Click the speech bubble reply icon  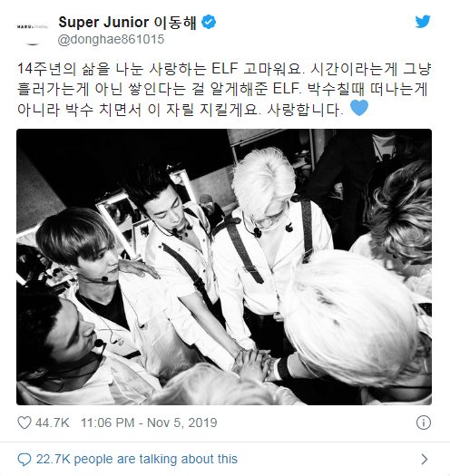(24, 460)
